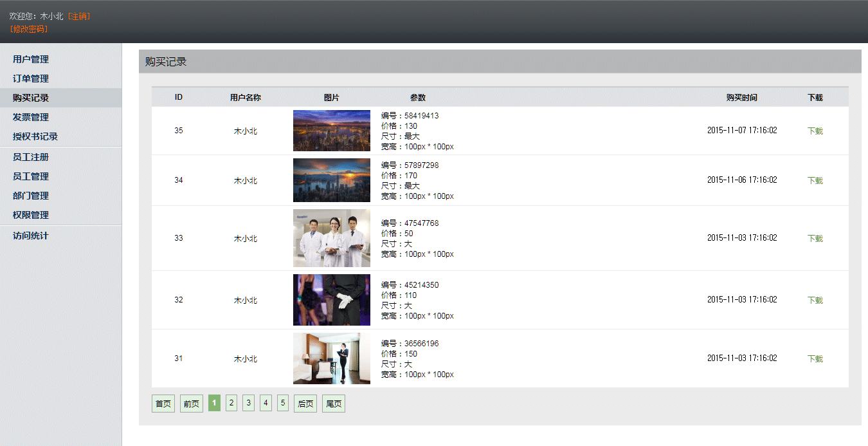Viewport: 868px width, 446px height.
Task: Navigate to 员工注册 in sidebar
Action: click(31, 157)
